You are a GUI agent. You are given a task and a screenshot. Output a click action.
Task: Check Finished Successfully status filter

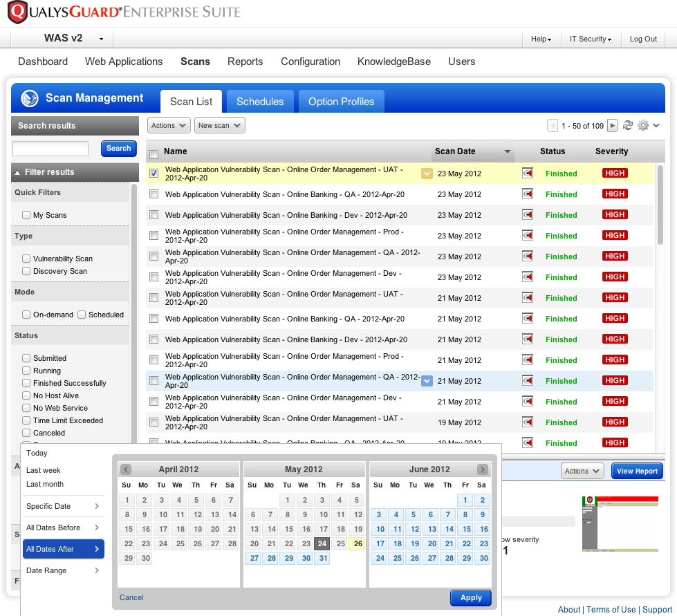pos(26,383)
